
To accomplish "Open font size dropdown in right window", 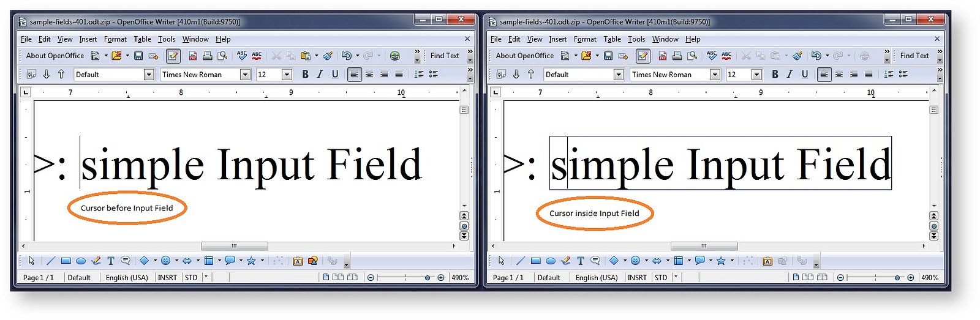I will [756, 75].
